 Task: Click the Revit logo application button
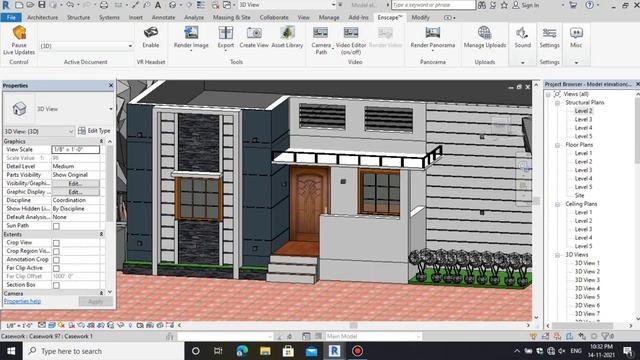coord(6,5)
